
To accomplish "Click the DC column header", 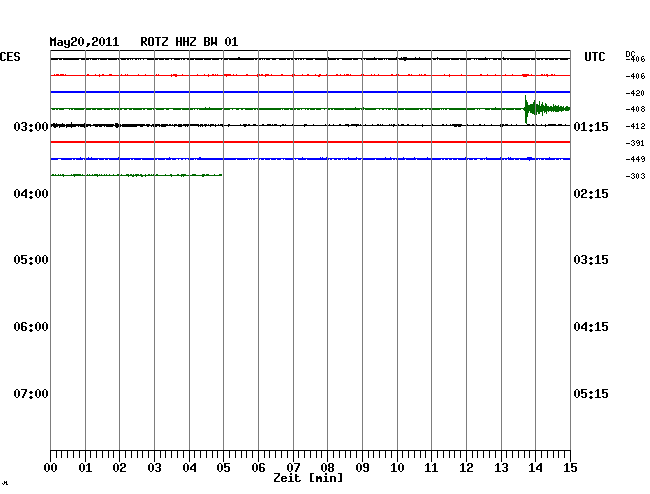I will coord(630,54).
